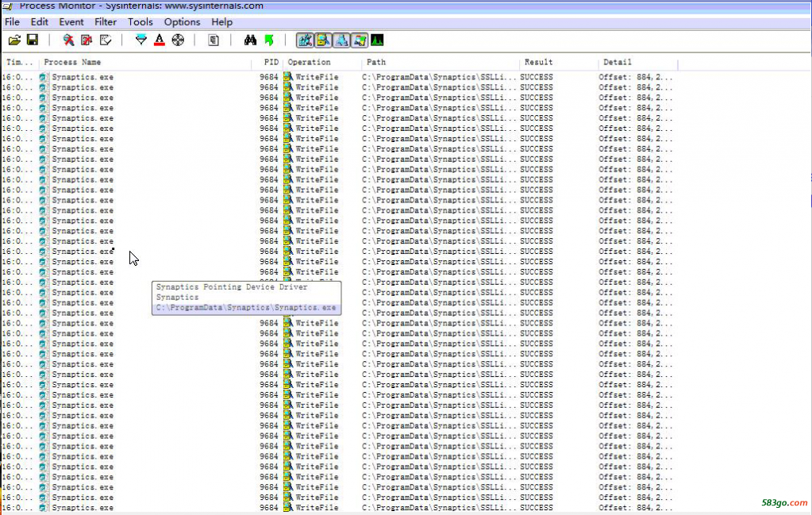Open the Edit menu

point(40,21)
